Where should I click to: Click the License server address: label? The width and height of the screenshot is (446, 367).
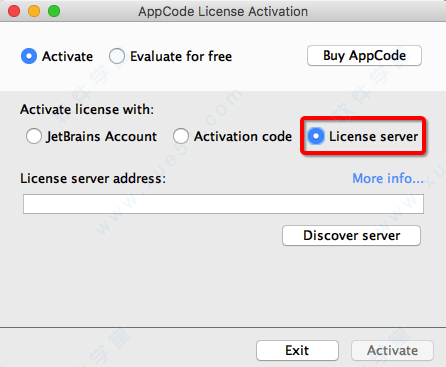coord(93,178)
